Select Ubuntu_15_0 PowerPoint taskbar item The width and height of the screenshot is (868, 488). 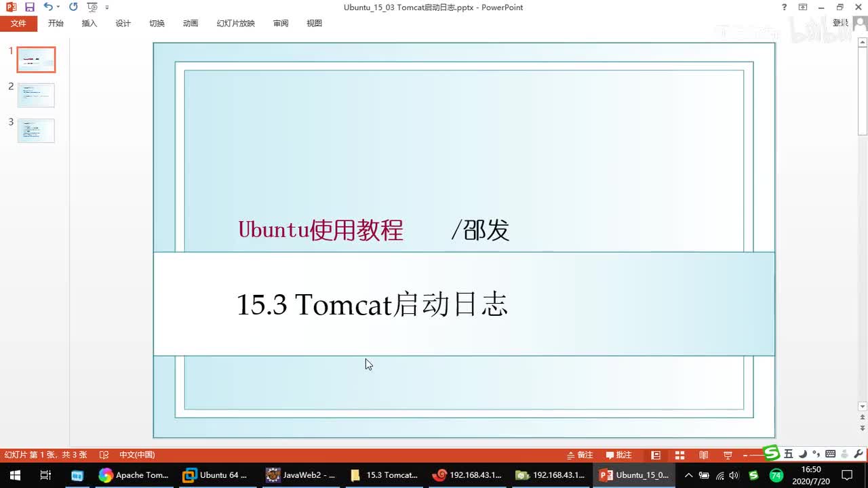[x=635, y=475]
